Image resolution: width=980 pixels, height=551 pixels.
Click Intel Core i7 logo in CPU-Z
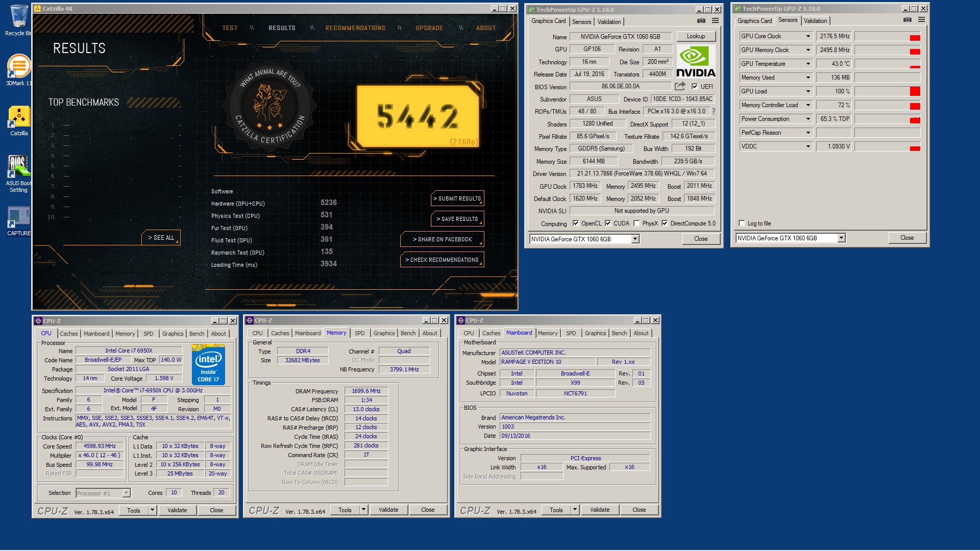[x=208, y=365]
